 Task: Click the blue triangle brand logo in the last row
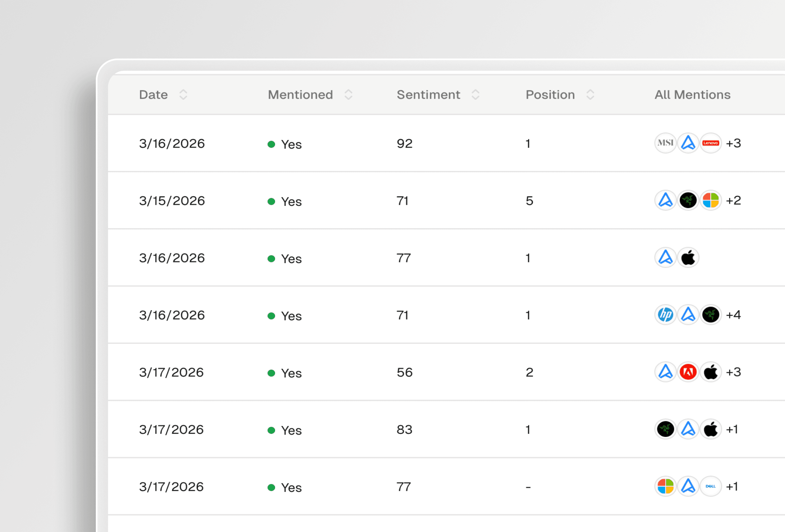(x=688, y=486)
